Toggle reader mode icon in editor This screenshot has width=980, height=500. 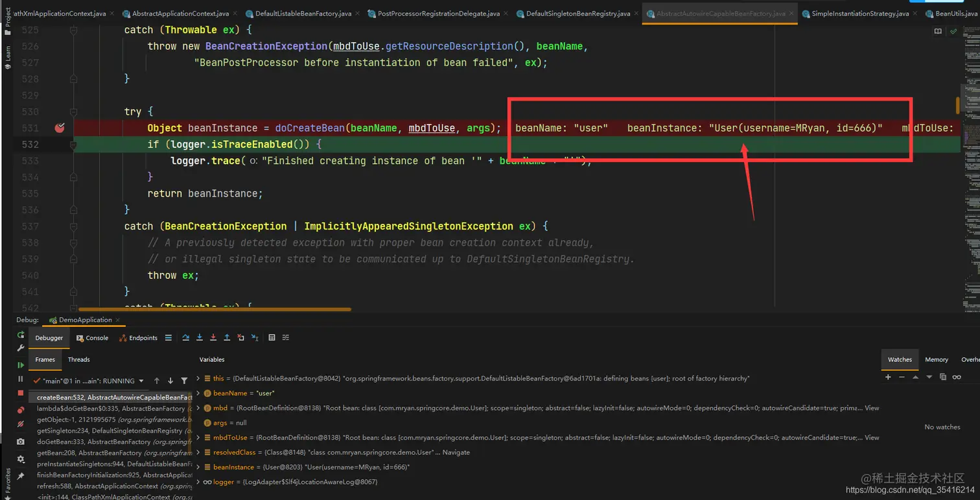click(x=938, y=31)
